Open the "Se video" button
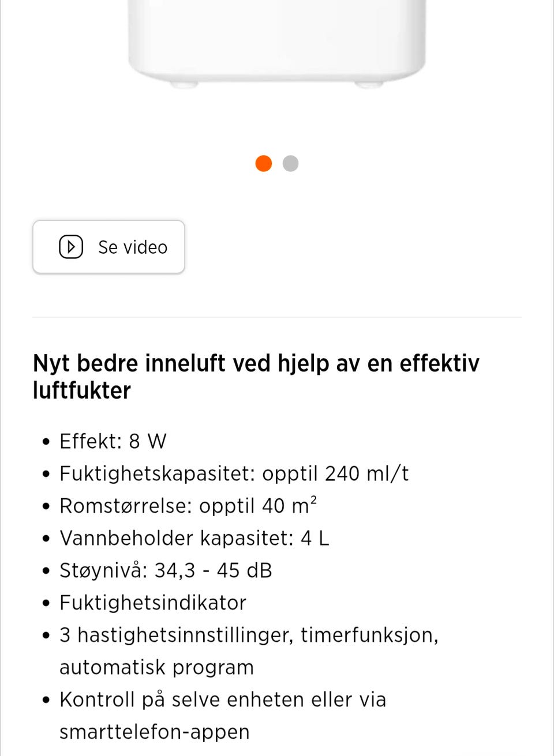Screen dimensions: 554x756 coord(108,247)
